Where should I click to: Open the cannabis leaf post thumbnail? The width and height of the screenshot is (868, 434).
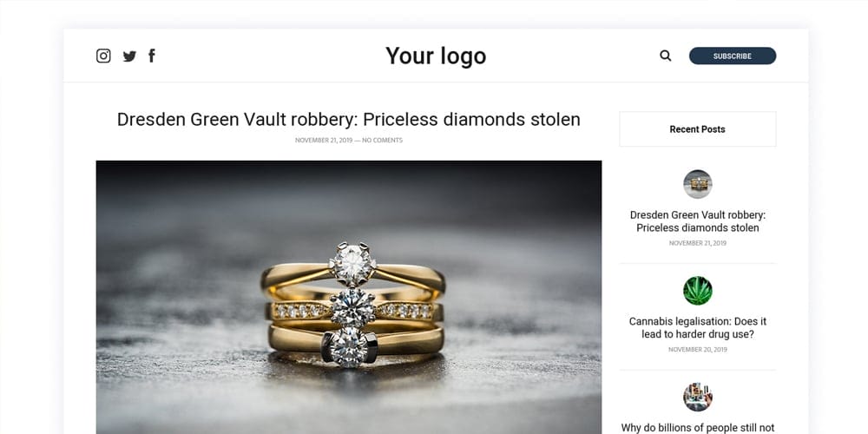tap(697, 291)
